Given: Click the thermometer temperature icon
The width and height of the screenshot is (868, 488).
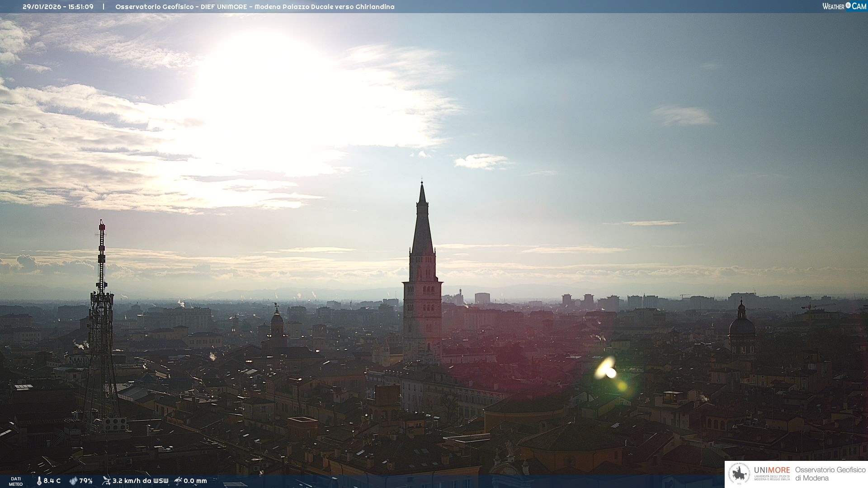Looking at the screenshot, I should point(39,481).
